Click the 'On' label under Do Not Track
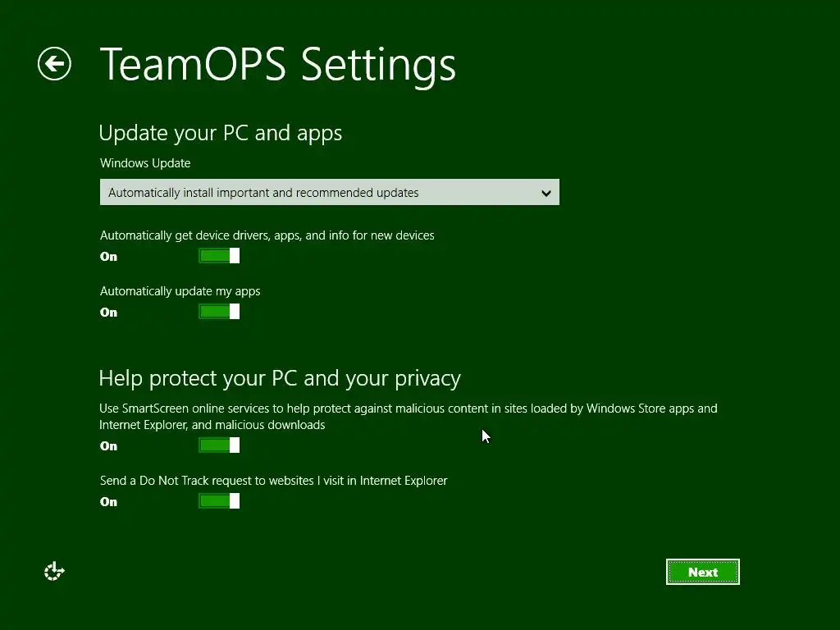The height and width of the screenshot is (630, 840). click(x=109, y=502)
